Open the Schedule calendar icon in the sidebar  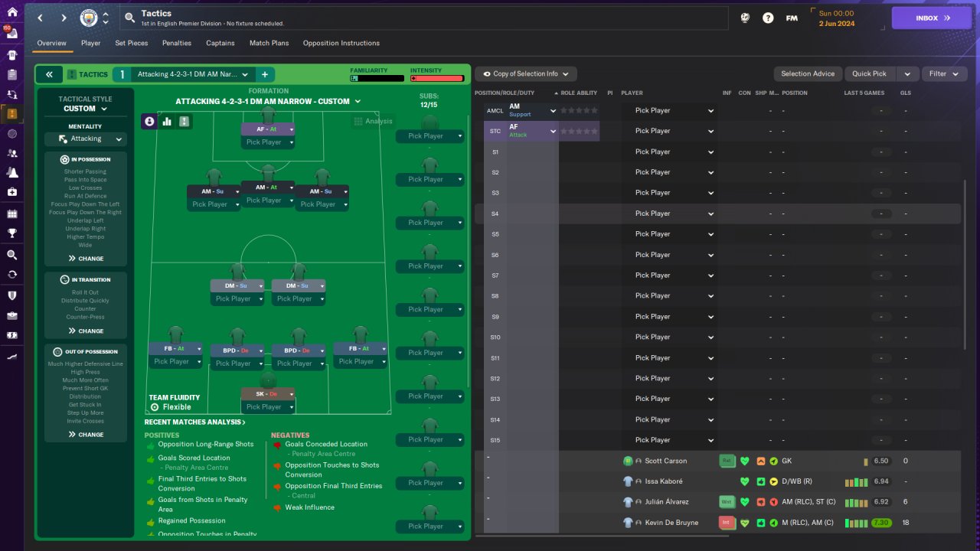12,214
